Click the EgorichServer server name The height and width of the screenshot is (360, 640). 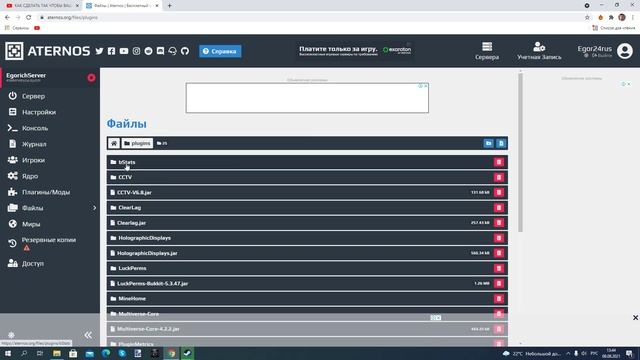click(26, 76)
